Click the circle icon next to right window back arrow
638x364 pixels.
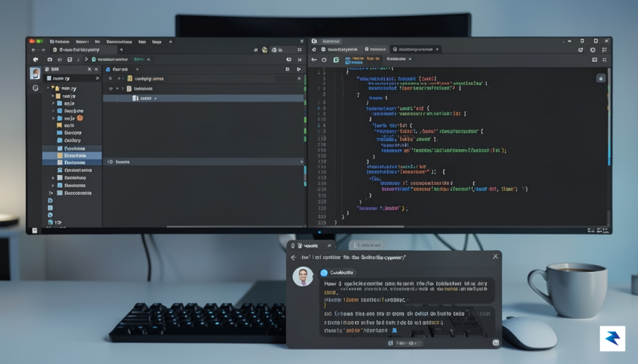[324, 60]
